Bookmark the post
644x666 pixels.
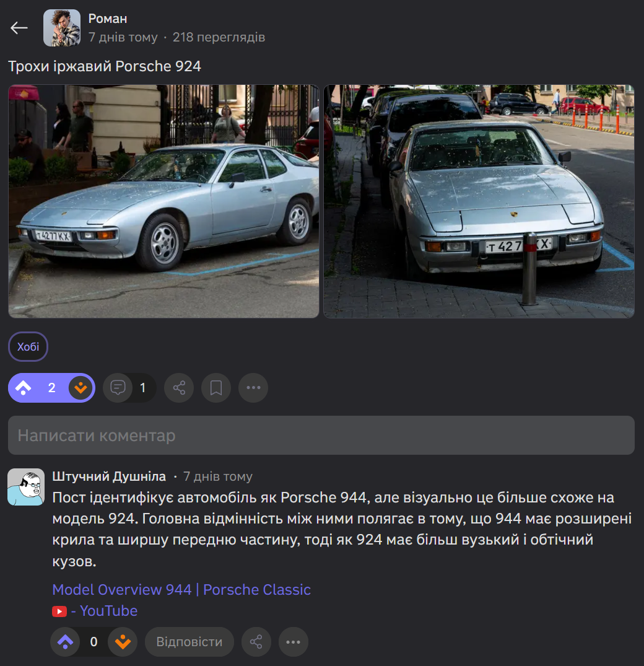pyautogui.click(x=216, y=387)
